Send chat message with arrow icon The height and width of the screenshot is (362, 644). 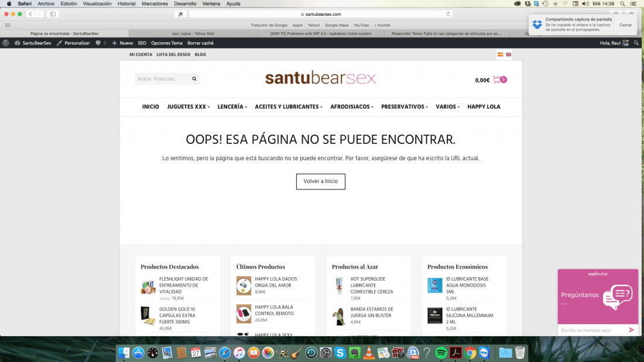pyautogui.click(x=632, y=330)
